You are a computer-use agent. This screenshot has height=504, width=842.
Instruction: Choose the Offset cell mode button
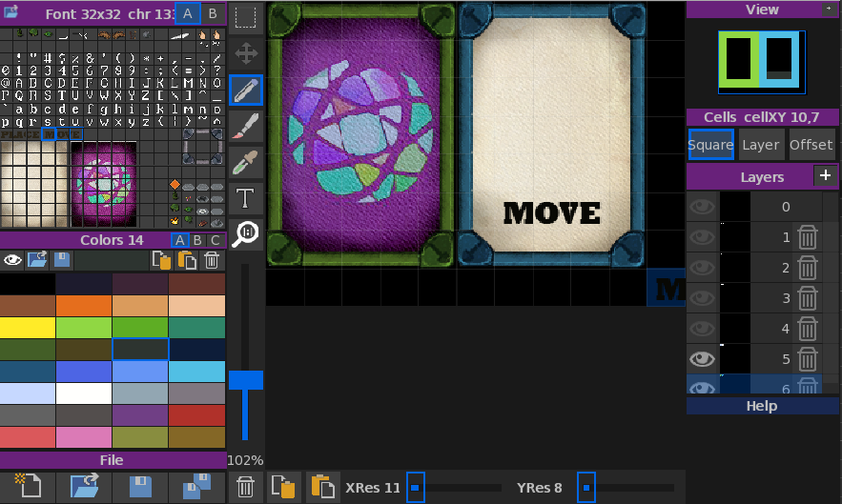811,145
